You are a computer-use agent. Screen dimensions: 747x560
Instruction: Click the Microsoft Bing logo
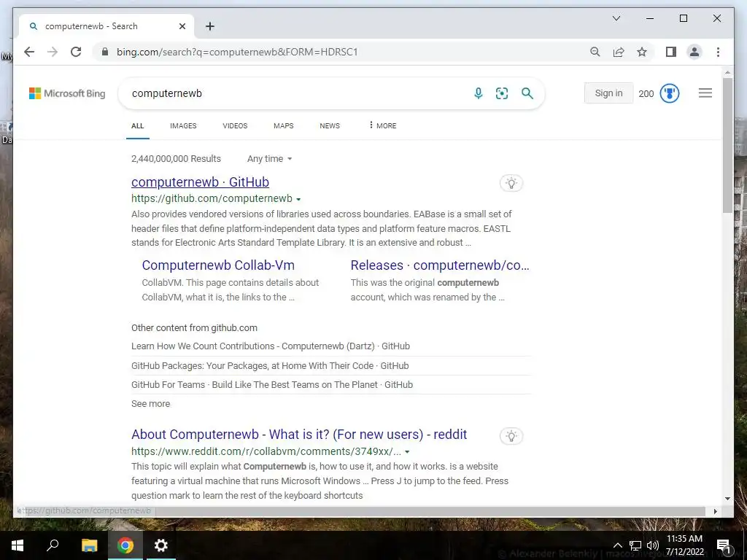67,93
